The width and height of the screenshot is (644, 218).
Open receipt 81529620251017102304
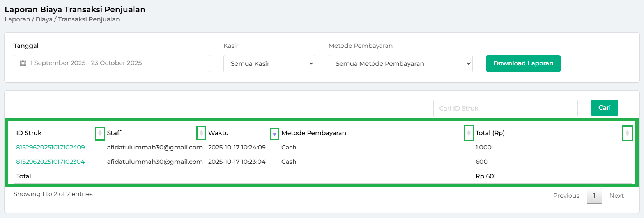coord(50,162)
